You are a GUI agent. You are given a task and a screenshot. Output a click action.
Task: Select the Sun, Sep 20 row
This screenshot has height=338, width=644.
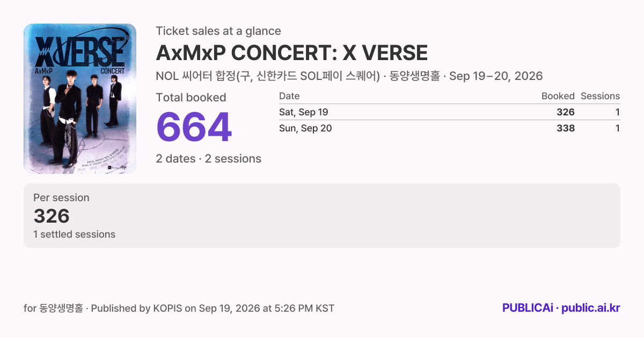[x=449, y=128]
